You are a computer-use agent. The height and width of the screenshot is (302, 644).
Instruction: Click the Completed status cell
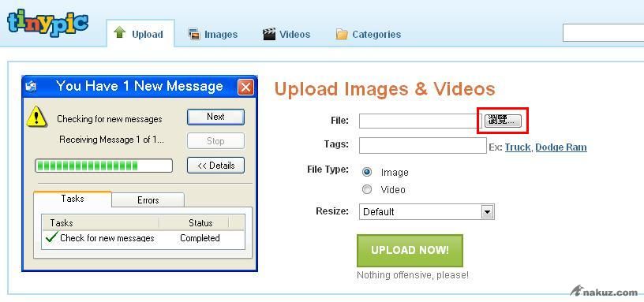point(200,238)
